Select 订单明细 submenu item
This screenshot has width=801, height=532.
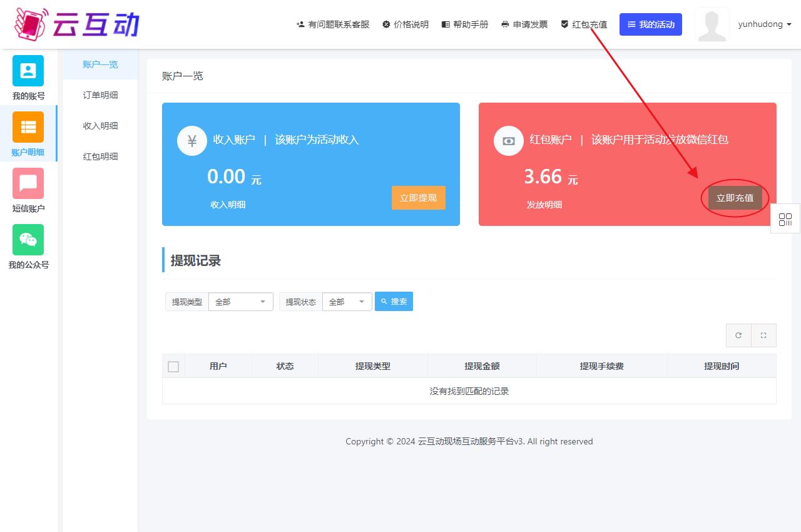(100, 95)
